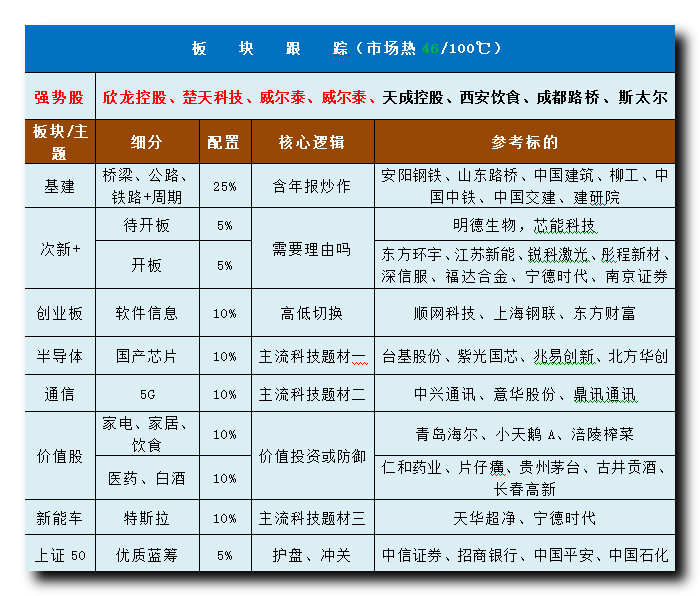Viewport: 700px width, 596px height.
Task: Select the 5G subcategory cell
Action: pos(146,394)
